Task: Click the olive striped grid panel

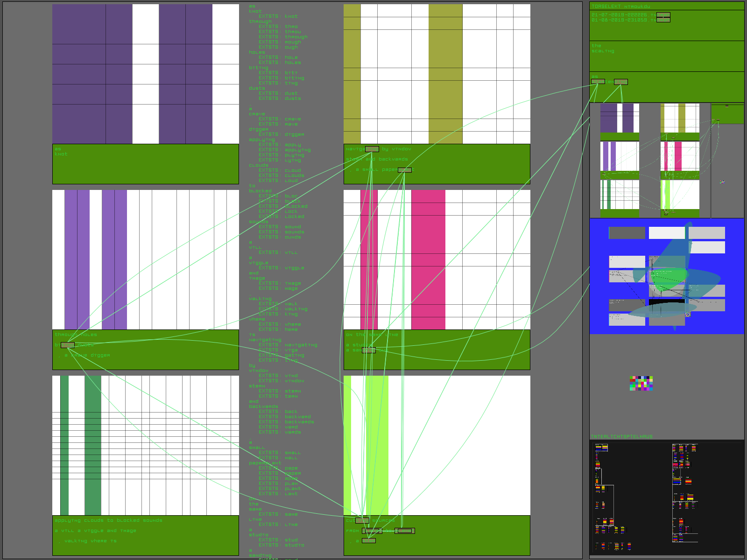Action: [x=437, y=74]
